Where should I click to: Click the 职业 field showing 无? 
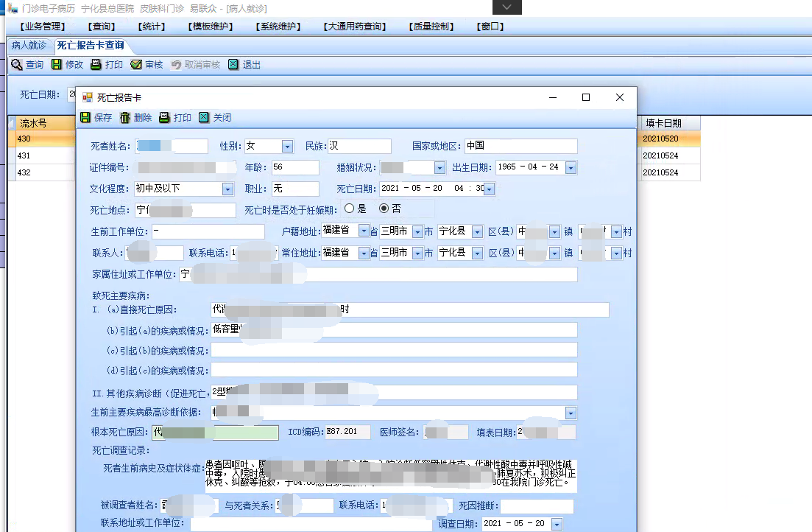tap(295, 189)
